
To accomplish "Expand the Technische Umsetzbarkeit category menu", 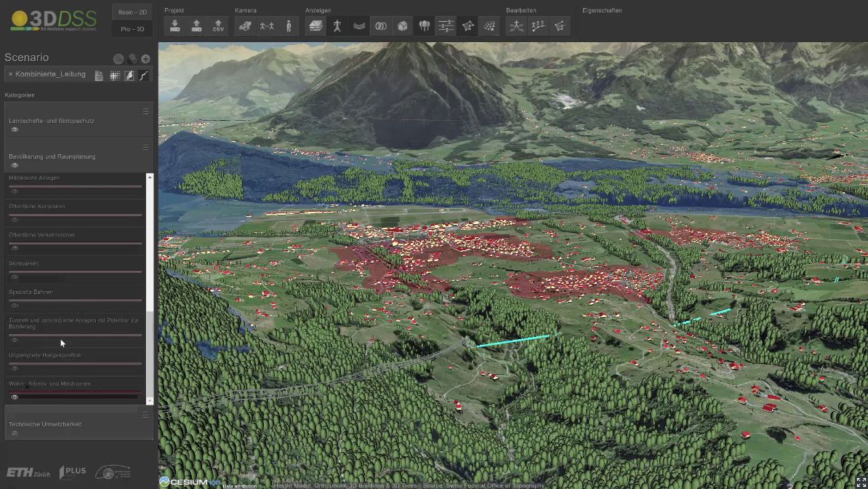I will [x=145, y=415].
